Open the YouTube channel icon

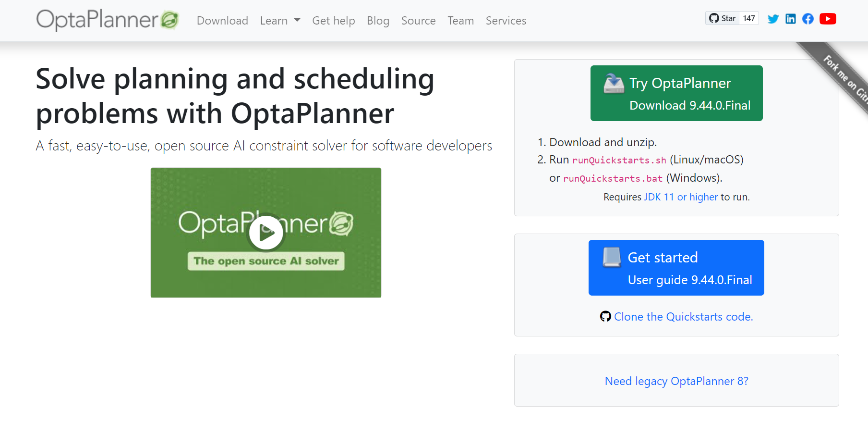(828, 19)
